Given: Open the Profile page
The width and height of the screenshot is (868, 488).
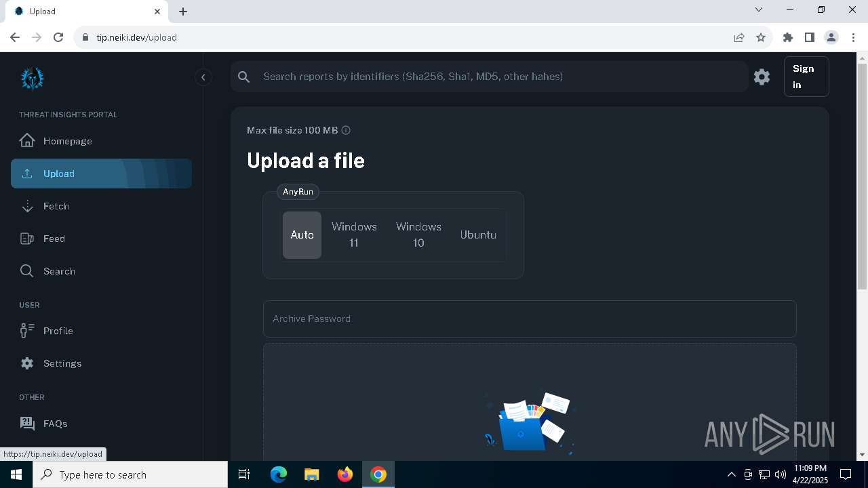Looking at the screenshot, I should (x=101, y=331).
